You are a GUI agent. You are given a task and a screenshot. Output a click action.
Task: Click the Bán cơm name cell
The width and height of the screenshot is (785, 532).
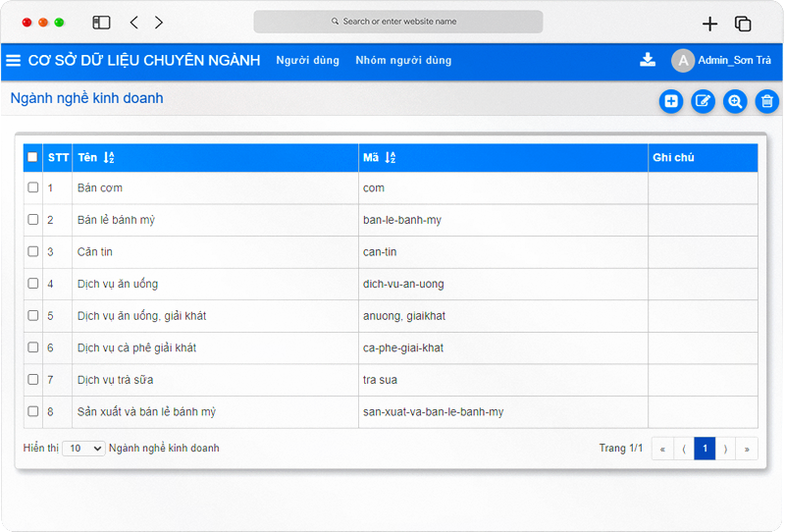(x=215, y=187)
